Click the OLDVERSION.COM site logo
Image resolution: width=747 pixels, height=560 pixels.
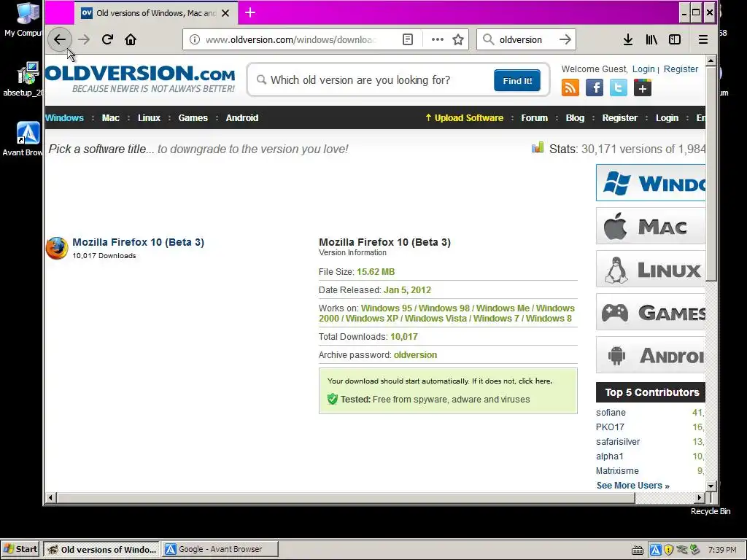click(141, 79)
